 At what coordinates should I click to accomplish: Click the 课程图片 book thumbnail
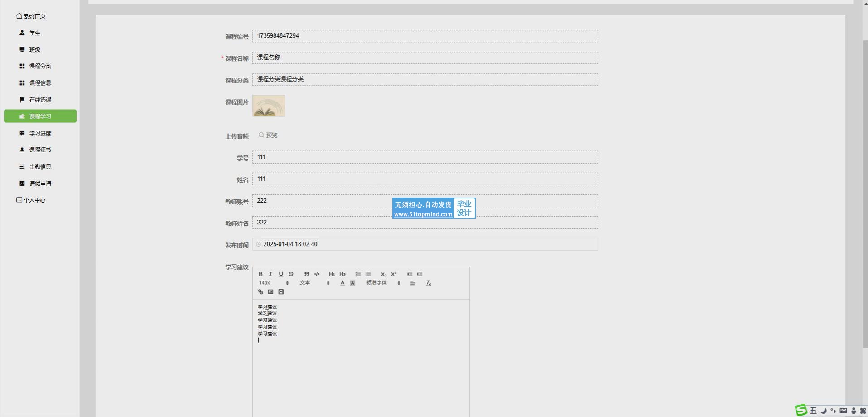[x=269, y=106]
